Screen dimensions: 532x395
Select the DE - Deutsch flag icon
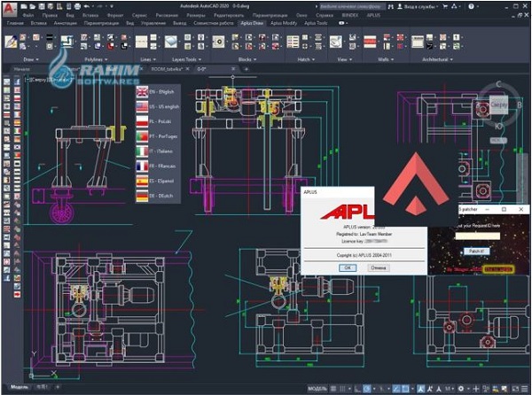point(142,195)
